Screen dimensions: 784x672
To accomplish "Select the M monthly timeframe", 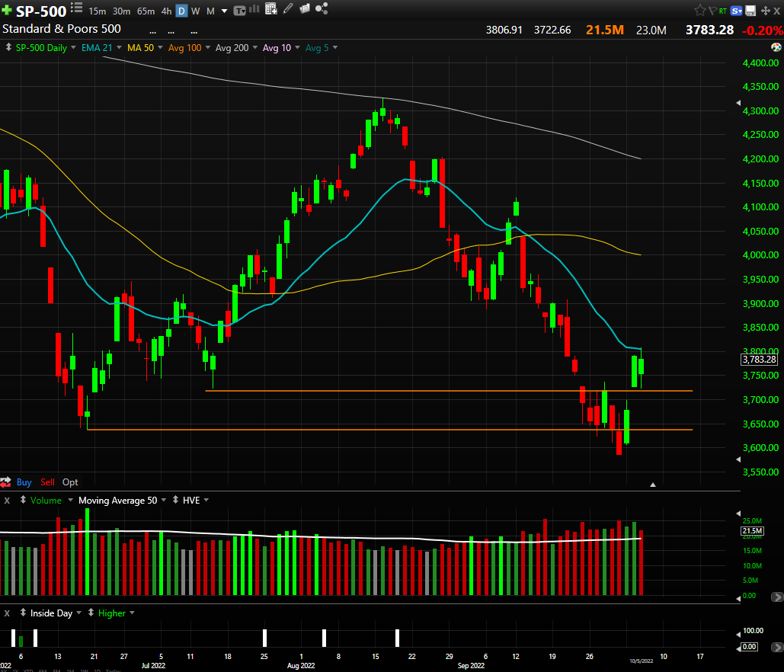I will click(210, 11).
